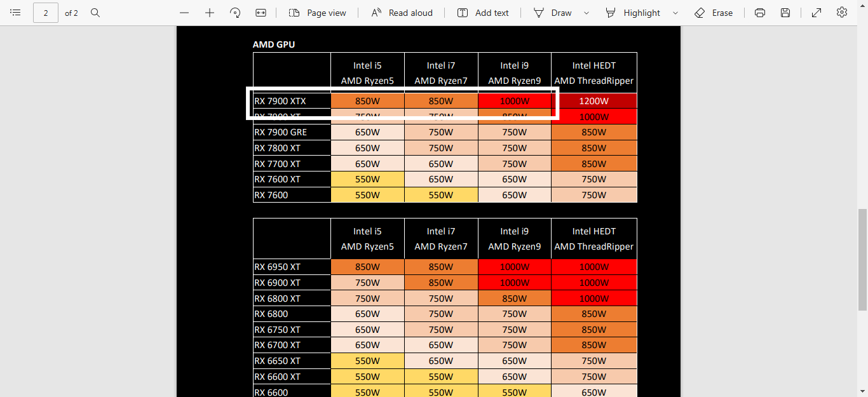Zoom out using the minus icon
This screenshot has width=868, height=397.
coord(184,13)
